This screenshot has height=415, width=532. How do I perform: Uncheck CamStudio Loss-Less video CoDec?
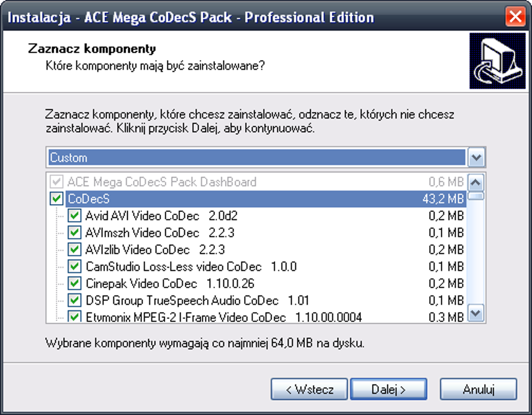(x=75, y=266)
